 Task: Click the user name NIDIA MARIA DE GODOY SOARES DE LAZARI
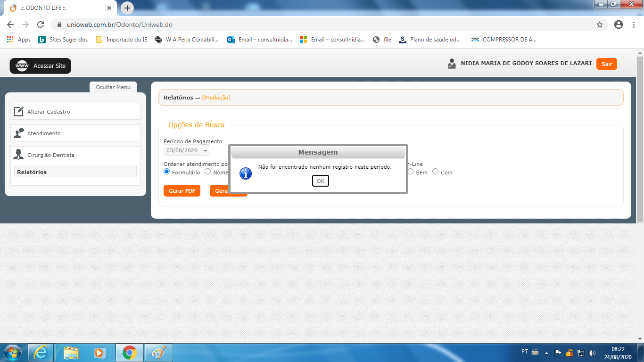pyautogui.click(x=526, y=63)
